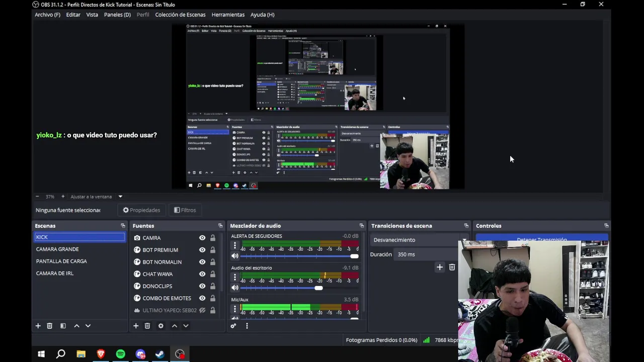Hide the BOT PREMIUM source with its eye
The width and height of the screenshot is (644, 362).
coord(202,250)
